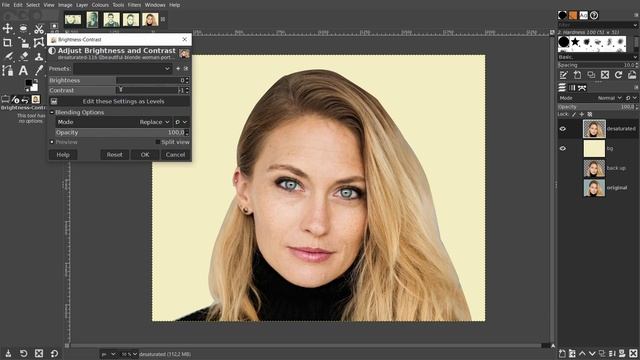Open the Fonts tab
Screen dimensions: 640x360
[x=584, y=16]
